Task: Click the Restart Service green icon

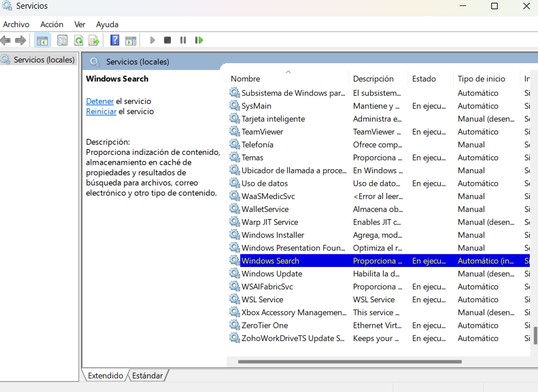Action: point(199,40)
